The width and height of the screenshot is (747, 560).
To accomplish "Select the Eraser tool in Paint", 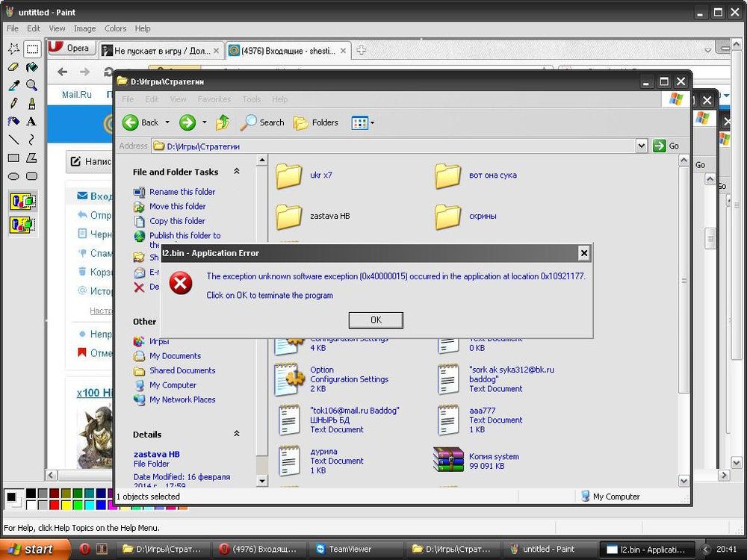I will tap(13, 67).
